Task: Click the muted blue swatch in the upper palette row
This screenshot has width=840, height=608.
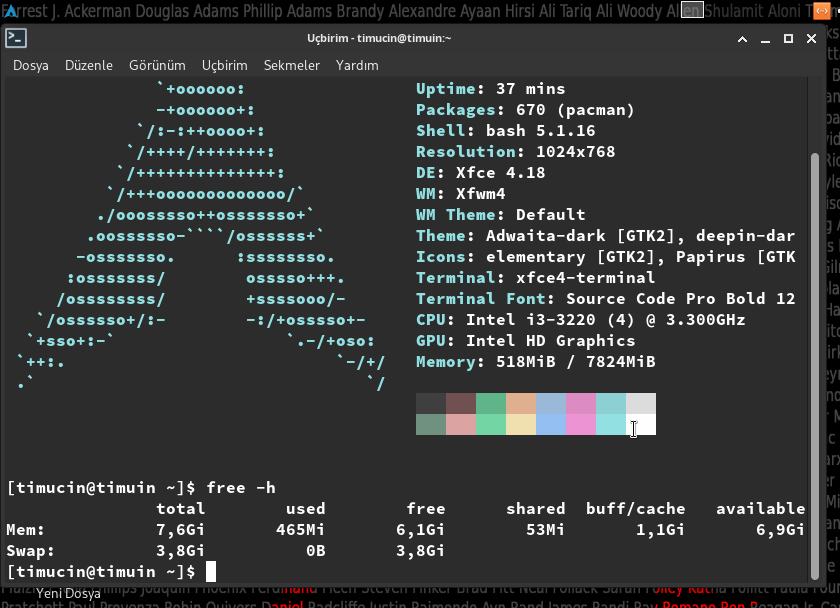Action: [551, 403]
